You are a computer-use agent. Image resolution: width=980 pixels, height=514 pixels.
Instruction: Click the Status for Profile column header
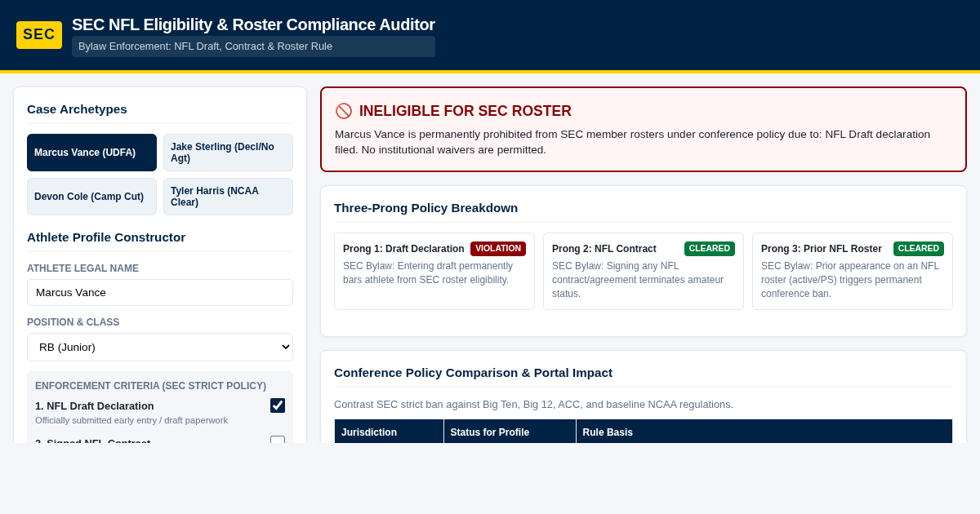pos(510,432)
